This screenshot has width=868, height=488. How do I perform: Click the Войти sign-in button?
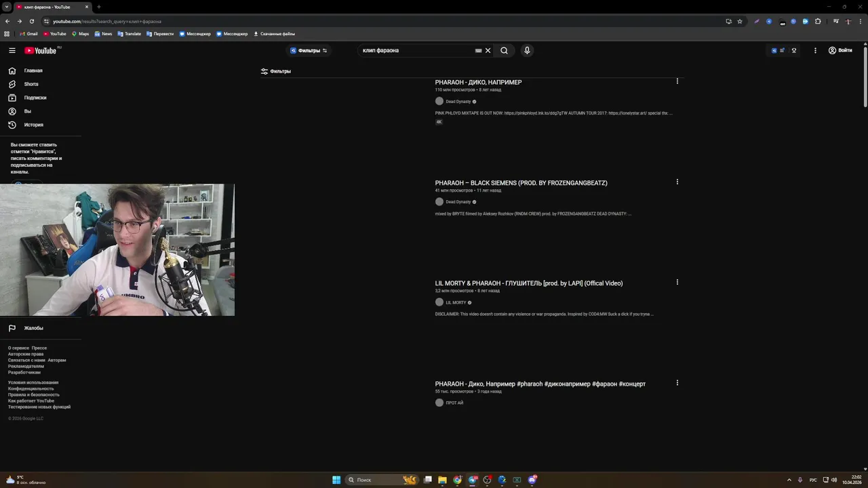[x=840, y=50]
